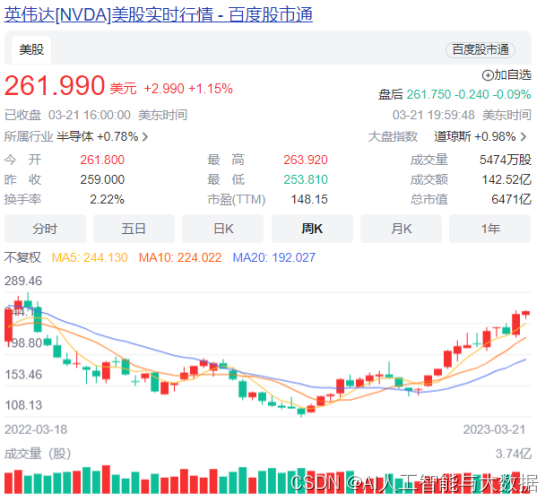The height and width of the screenshot is (503, 554).
Task: Click the 3.74亿 volume scale label
Action: (513, 454)
